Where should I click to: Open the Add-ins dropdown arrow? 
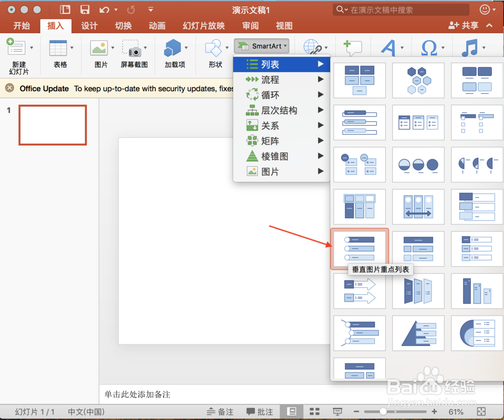tap(186, 48)
